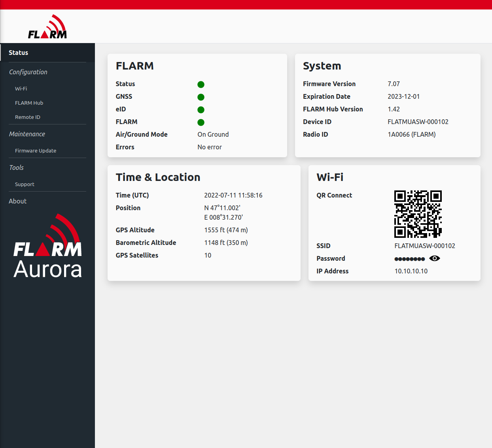Click the FLARM Aurora logo in sidebar
This screenshot has height=448, width=492.
(x=47, y=246)
